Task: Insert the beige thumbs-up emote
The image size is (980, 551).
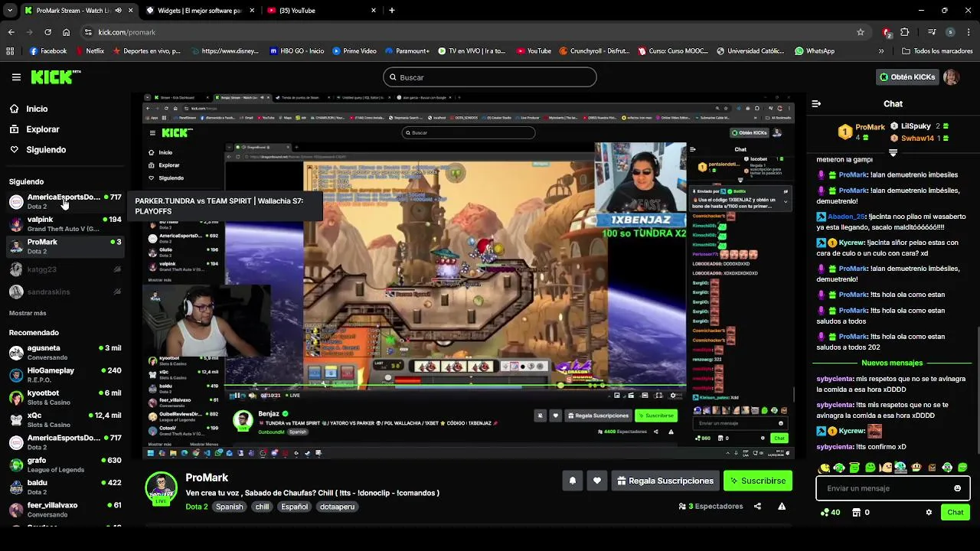Action: click(886, 468)
